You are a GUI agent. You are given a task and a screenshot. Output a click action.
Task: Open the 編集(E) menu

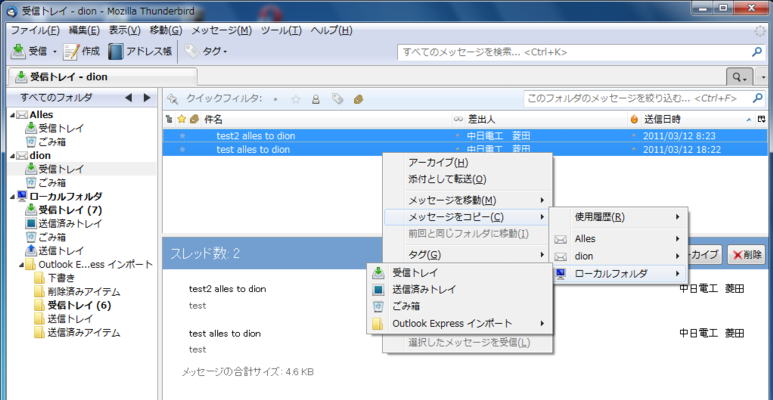(x=84, y=30)
